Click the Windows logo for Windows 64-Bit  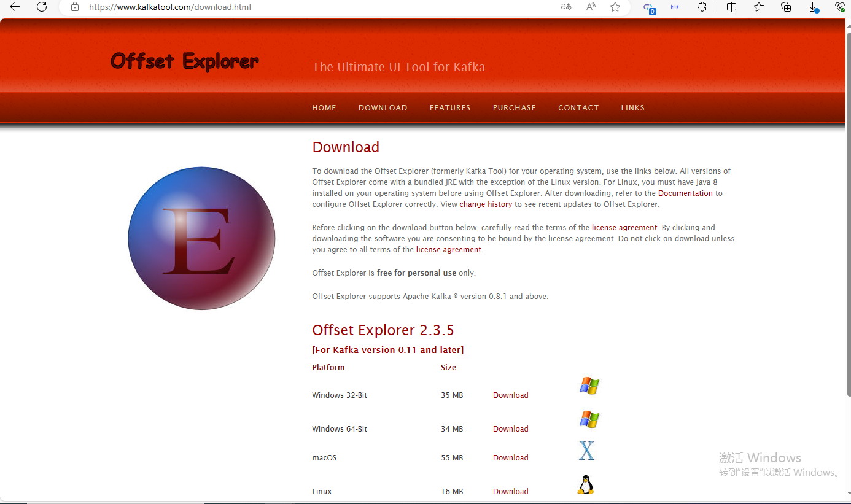point(589,419)
